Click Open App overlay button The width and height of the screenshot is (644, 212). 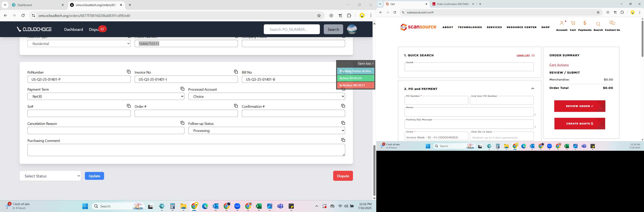(366, 64)
